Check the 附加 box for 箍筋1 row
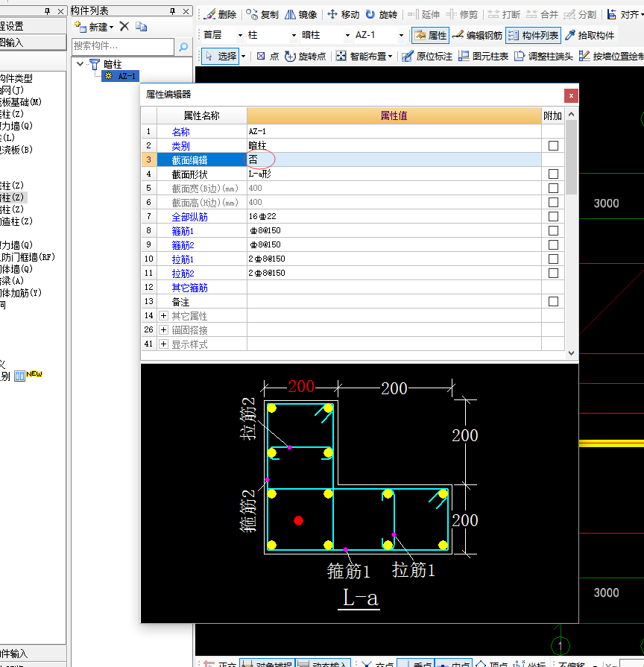Screen dimensions: 644x667 [553, 230]
